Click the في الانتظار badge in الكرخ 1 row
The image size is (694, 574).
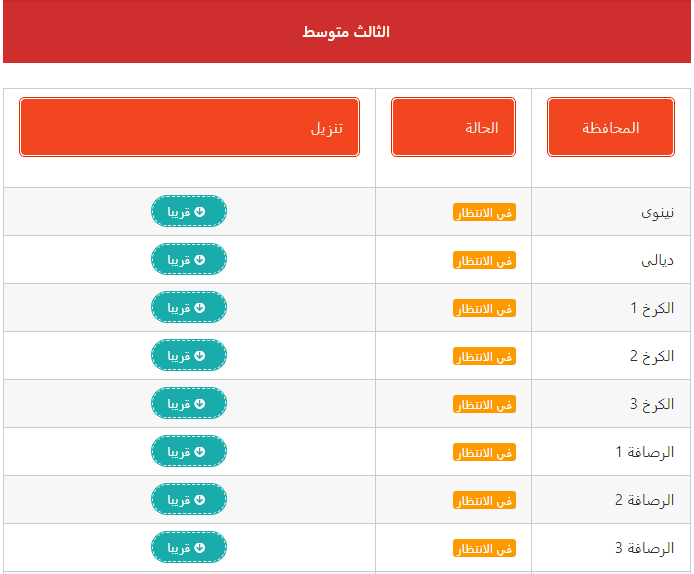tap(484, 308)
